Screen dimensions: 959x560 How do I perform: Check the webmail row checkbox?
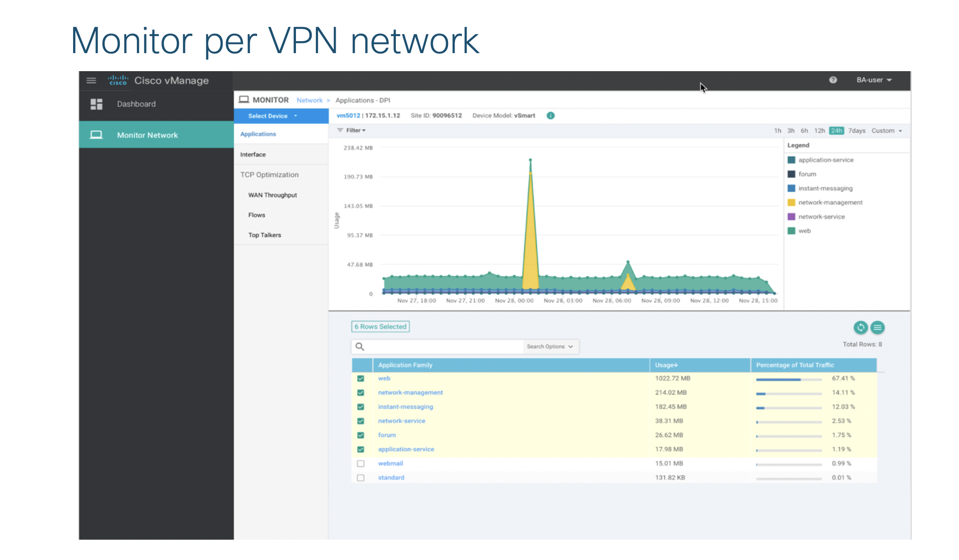[361, 463]
